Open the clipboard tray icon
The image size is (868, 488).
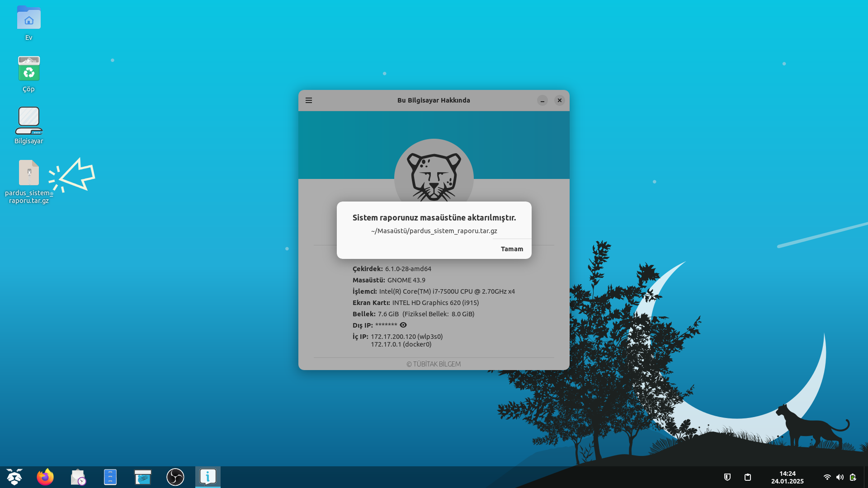tap(748, 477)
